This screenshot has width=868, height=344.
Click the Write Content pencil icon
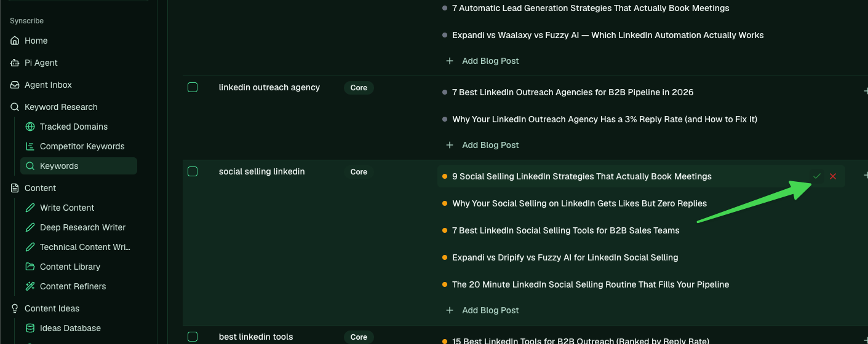30,208
